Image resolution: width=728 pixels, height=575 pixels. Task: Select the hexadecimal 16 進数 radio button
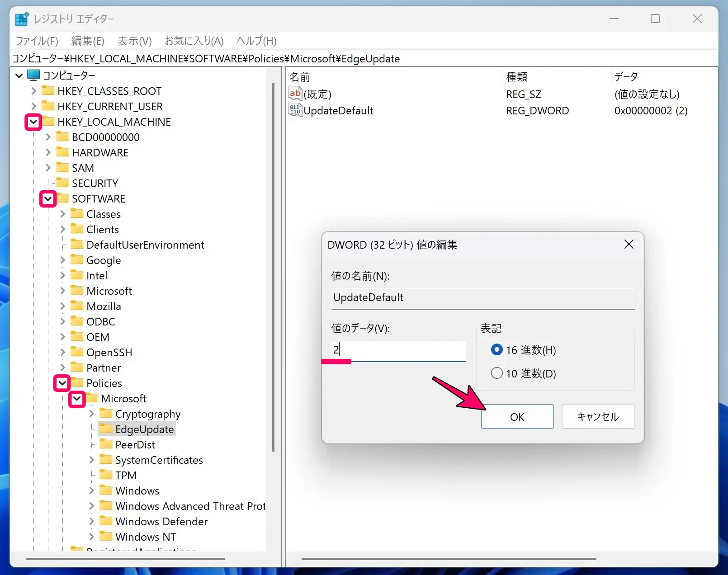496,350
